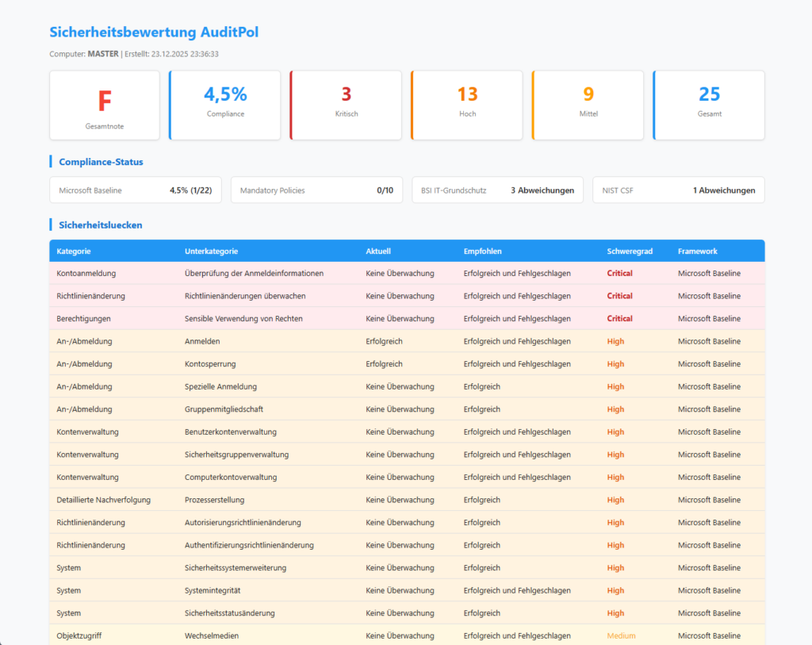
Task: Click the Gesamtnote "F" grade card
Action: 104,105
